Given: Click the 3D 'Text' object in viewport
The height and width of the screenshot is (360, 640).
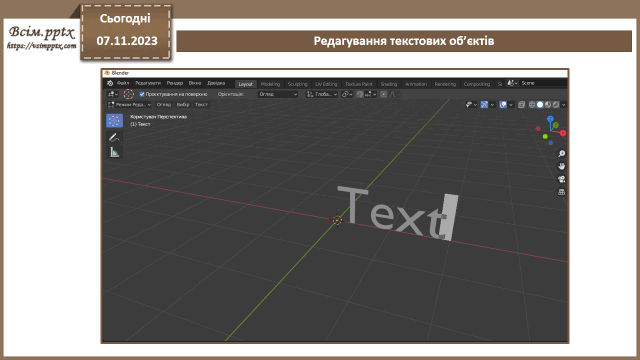Looking at the screenshot, I should click(392, 213).
